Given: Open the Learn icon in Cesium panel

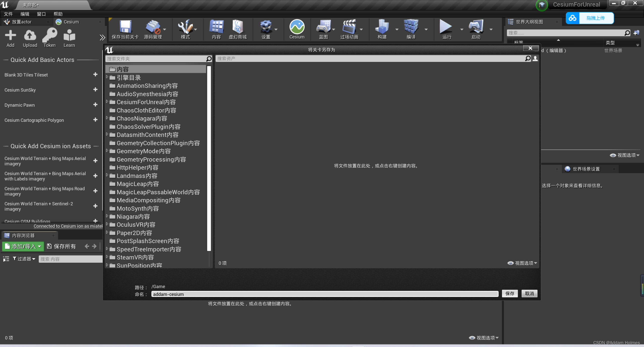Looking at the screenshot, I should [69, 35].
